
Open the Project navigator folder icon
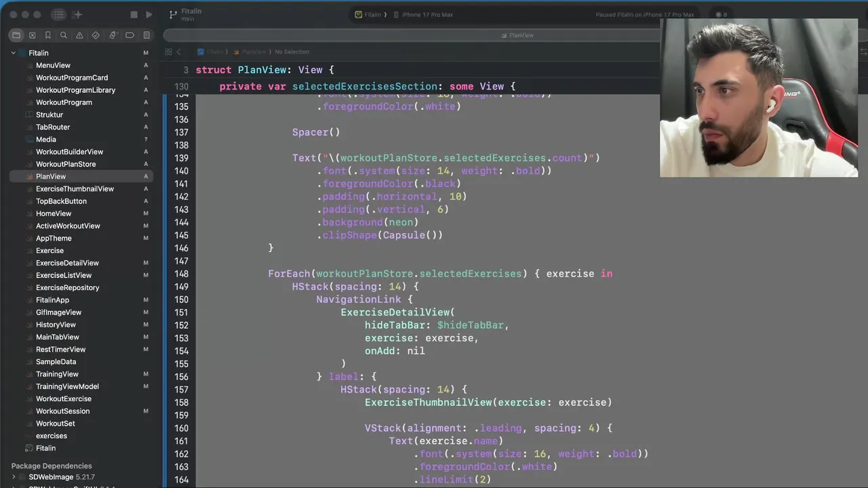point(16,35)
